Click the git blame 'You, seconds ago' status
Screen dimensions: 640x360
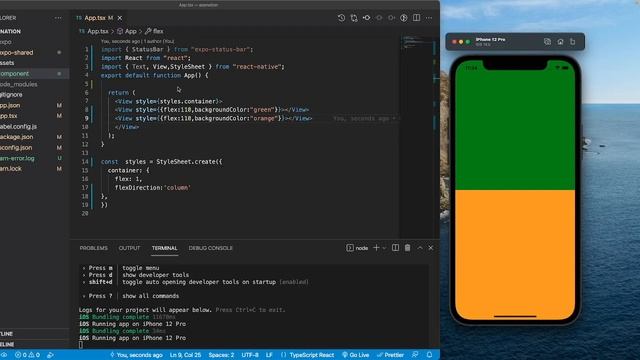pyautogui.click(x=136, y=355)
